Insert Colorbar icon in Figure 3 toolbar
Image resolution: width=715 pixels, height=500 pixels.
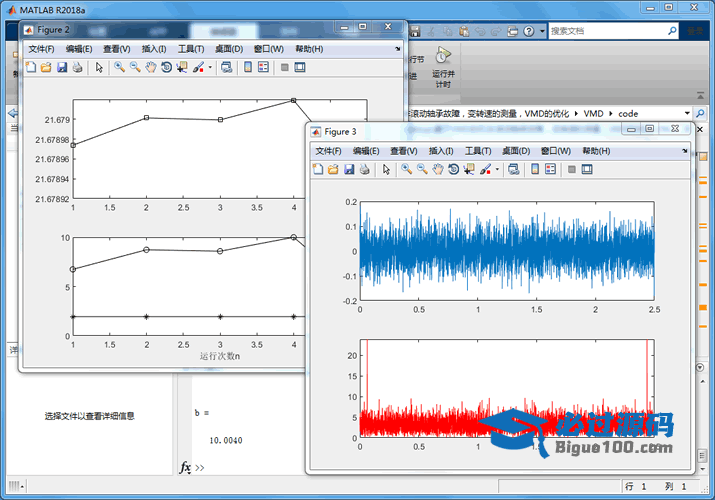coord(535,170)
